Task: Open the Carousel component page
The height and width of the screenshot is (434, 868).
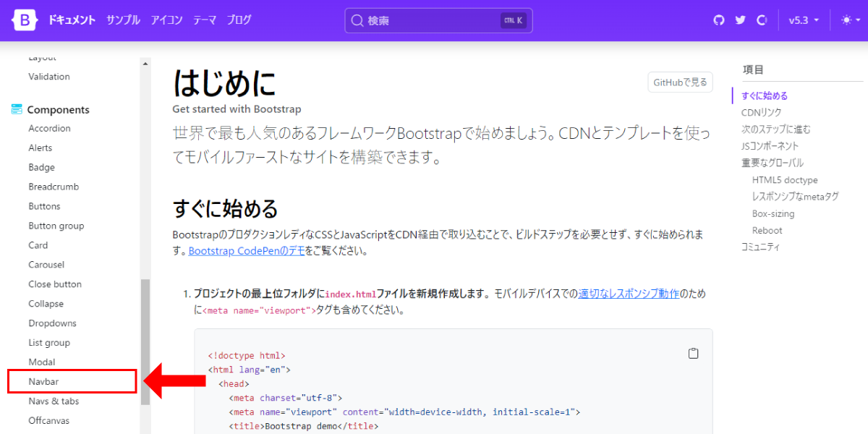Action: pos(46,265)
